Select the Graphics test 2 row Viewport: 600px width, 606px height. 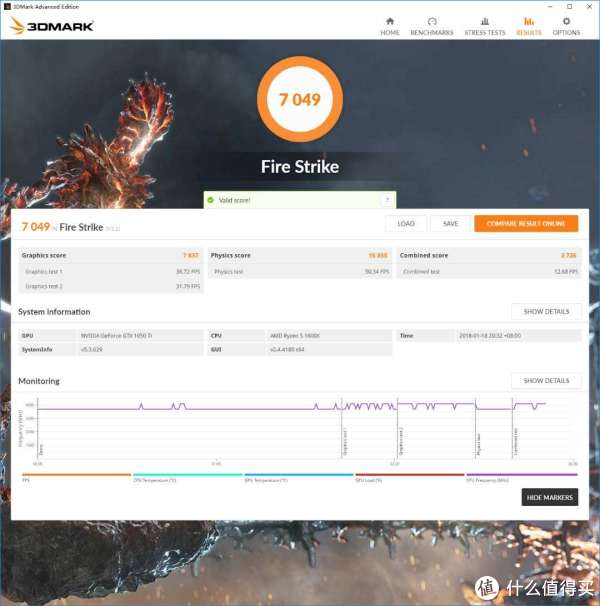point(111,286)
